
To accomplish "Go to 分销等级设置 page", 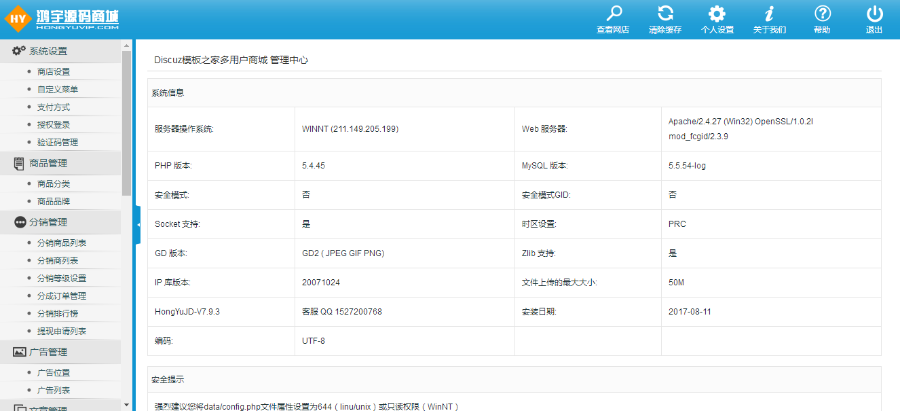I will [61, 278].
